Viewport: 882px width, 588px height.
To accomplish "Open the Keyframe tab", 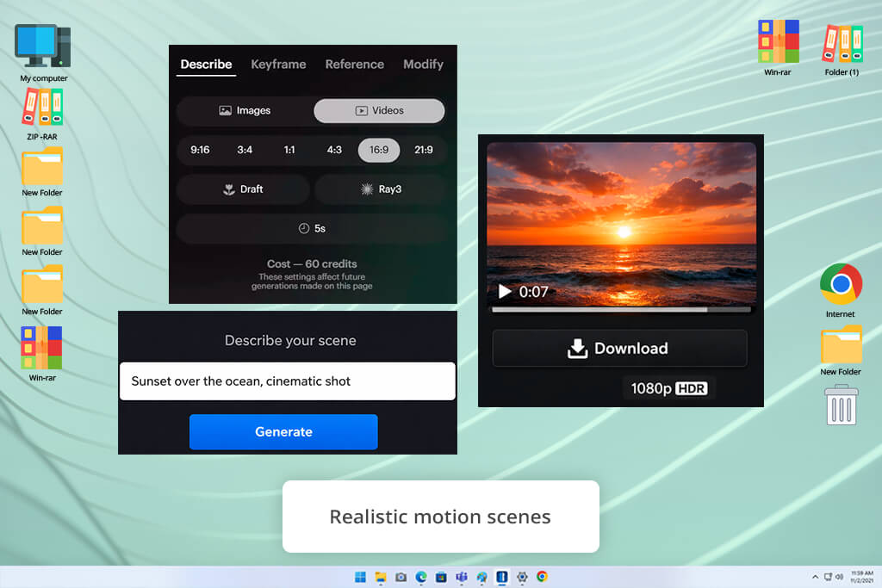I will coord(278,64).
